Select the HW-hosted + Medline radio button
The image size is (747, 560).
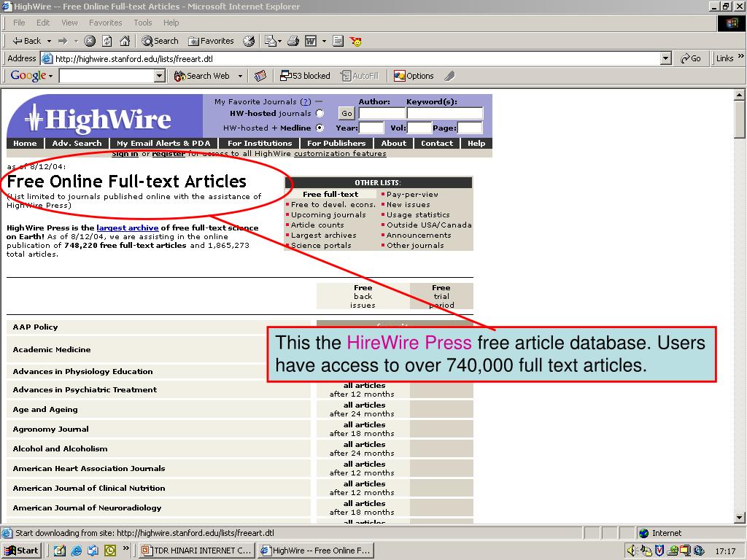click(x=320, y=128)
